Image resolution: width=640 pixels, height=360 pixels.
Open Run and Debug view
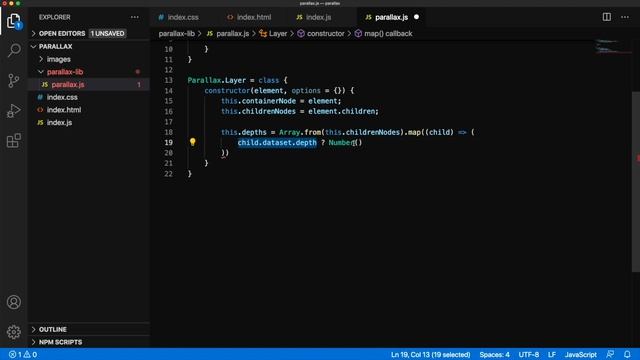point(13,111)
